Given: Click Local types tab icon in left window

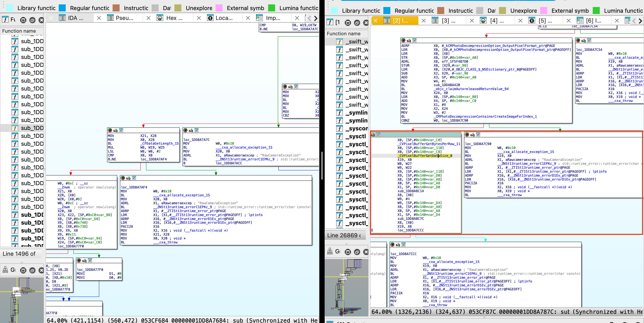Looking at the screenshot, I should [211, 18].
